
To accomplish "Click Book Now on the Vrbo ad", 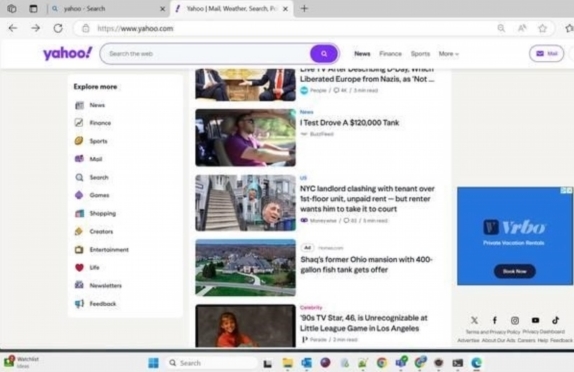I will pyautogui.click(x=514, y=271).
